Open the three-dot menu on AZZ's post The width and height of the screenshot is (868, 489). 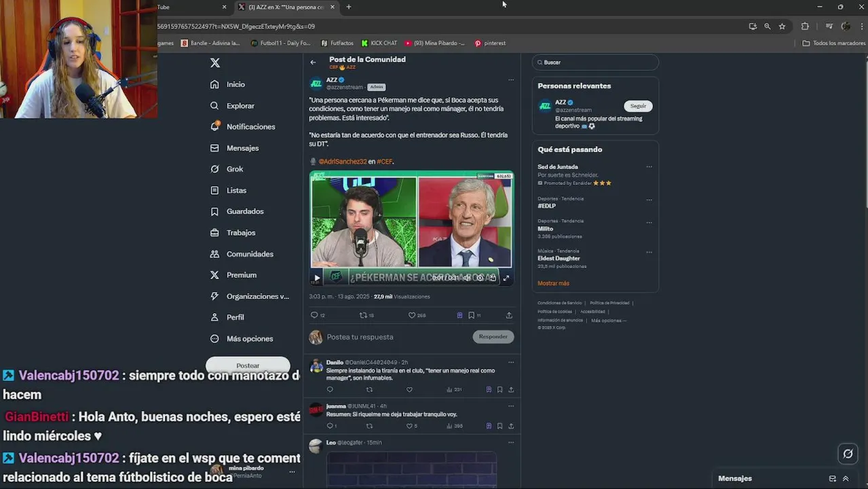click(511, 79)
